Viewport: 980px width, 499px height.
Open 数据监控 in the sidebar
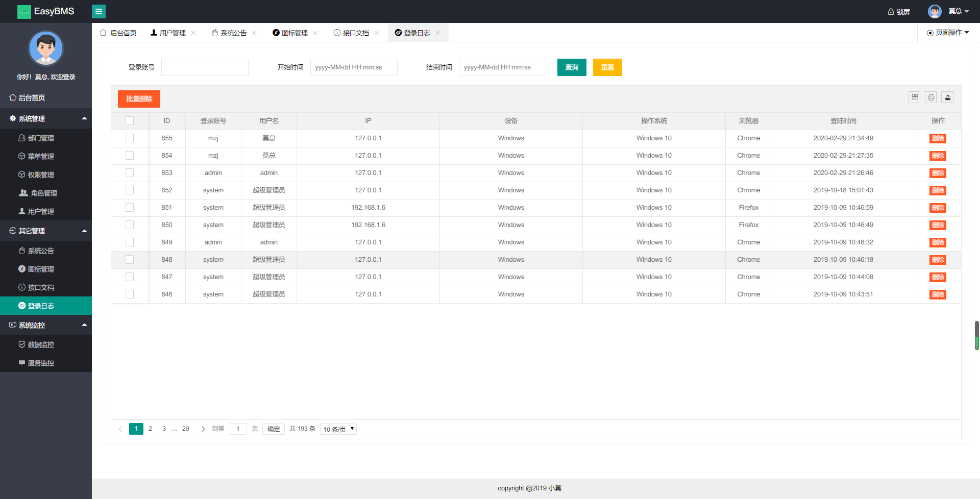(x=41, y=345)
